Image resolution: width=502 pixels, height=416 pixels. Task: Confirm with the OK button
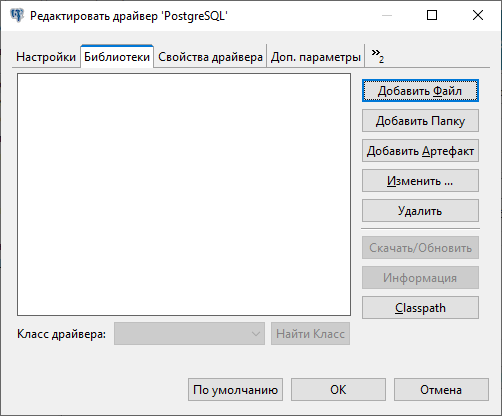[x=338, y=390]
